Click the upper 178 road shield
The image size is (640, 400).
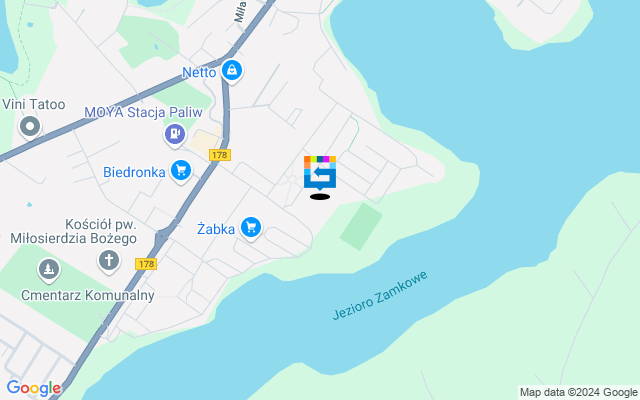point(220,155)
